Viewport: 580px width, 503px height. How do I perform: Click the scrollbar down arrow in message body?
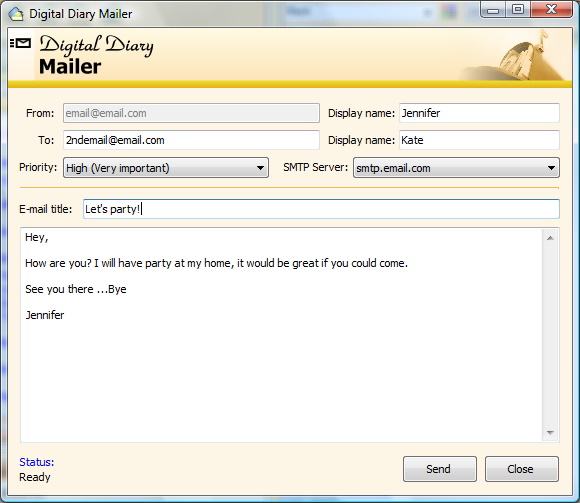tap(550, 432)
